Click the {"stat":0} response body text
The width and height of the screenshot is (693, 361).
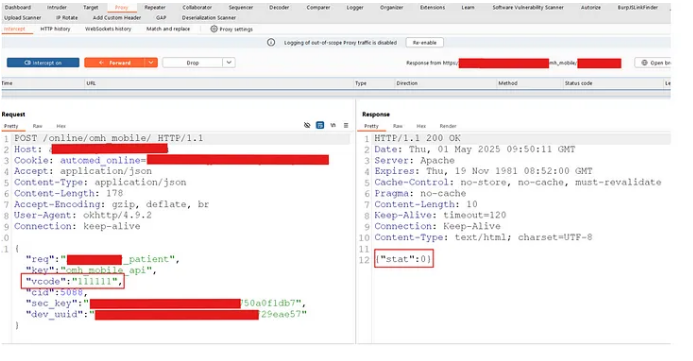[x=403, y=259]
